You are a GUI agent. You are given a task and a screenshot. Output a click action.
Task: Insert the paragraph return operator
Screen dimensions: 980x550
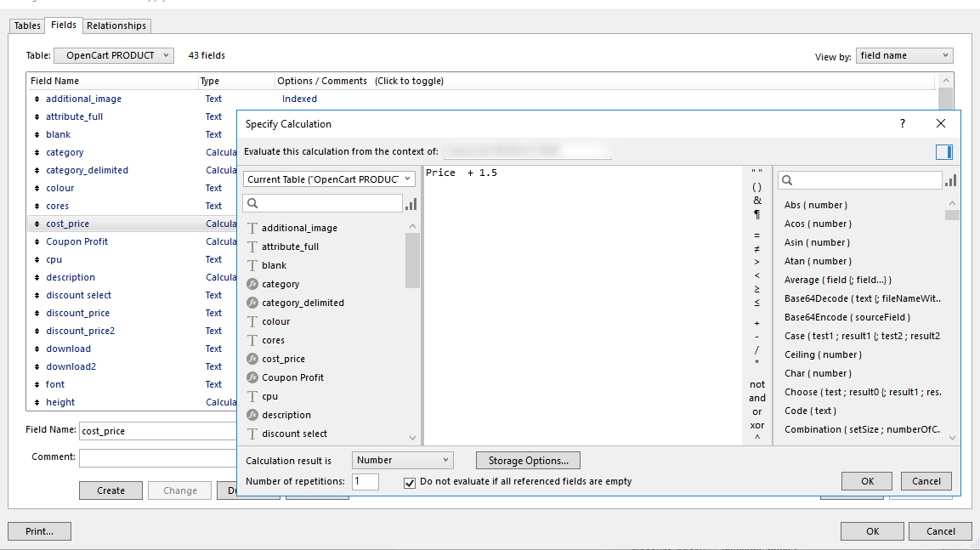click(756, 214)
